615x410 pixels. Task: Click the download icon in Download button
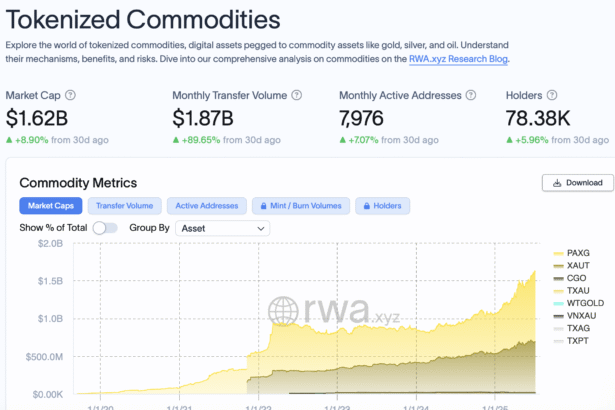[x=555, y=183]
